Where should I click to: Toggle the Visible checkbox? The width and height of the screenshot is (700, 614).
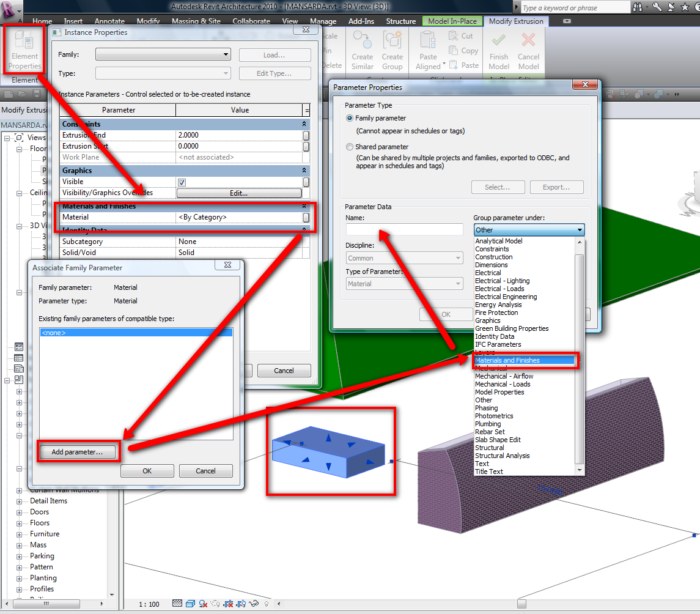click(182, 182)
